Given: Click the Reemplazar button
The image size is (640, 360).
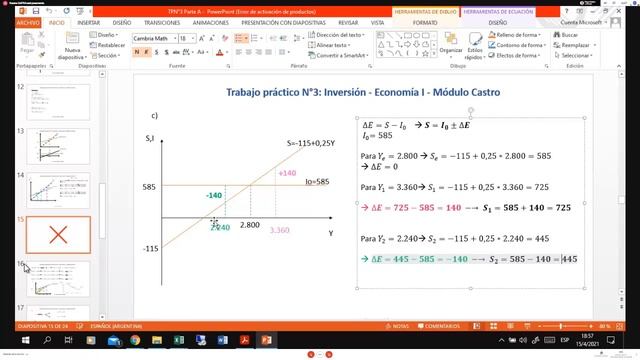Looking at the screenshot, I should point(575,45).
